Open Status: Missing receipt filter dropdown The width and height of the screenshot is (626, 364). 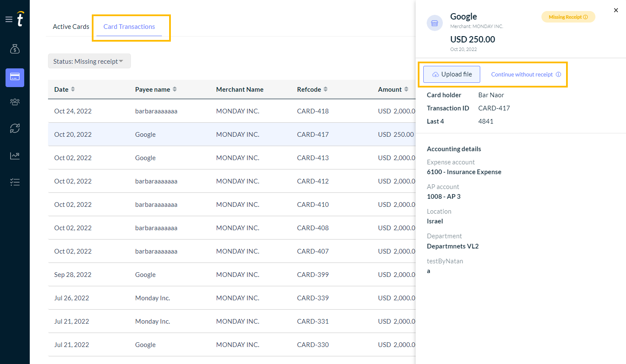click(x=89, y=61)
